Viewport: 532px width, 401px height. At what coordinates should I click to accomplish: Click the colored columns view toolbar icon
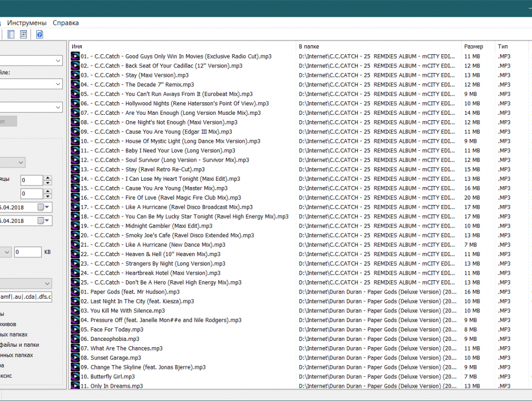(x=23, y=34)
